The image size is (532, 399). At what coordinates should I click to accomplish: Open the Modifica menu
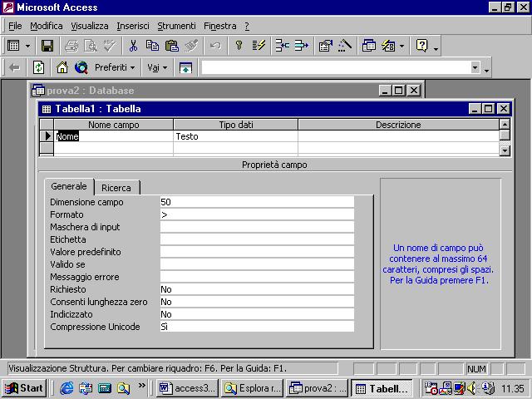(47, 26)
